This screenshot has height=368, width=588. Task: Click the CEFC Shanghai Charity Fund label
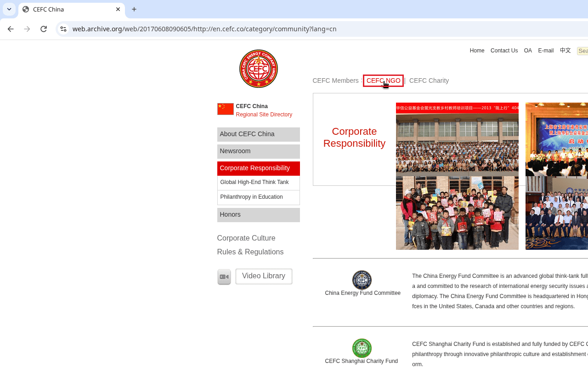pos(362,361)
